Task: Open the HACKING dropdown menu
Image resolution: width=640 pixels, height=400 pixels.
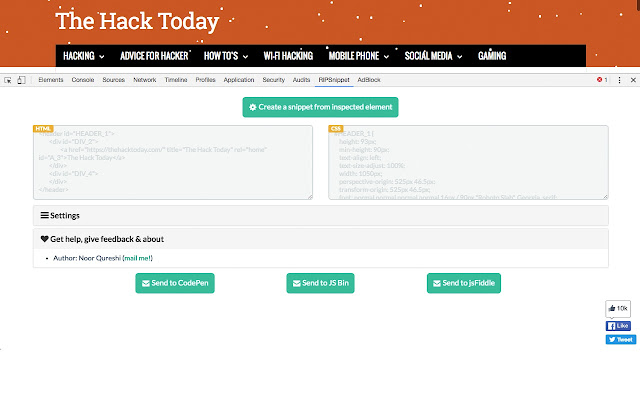Action: tap(84, 56)
